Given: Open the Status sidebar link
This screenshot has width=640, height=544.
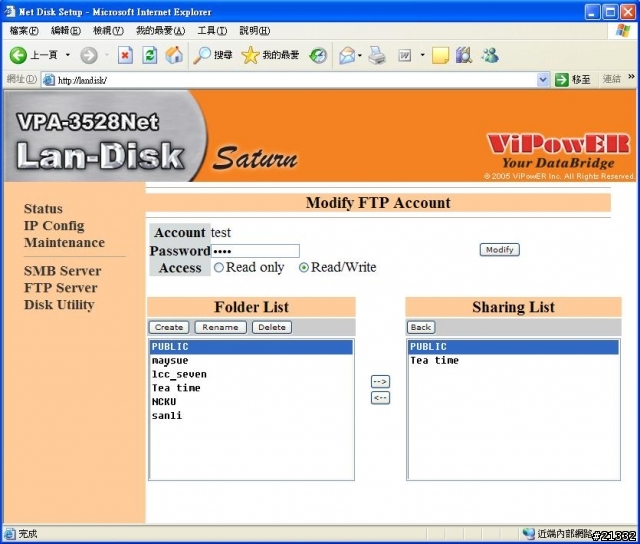Looking at the screenshot, I should point(43,209).
